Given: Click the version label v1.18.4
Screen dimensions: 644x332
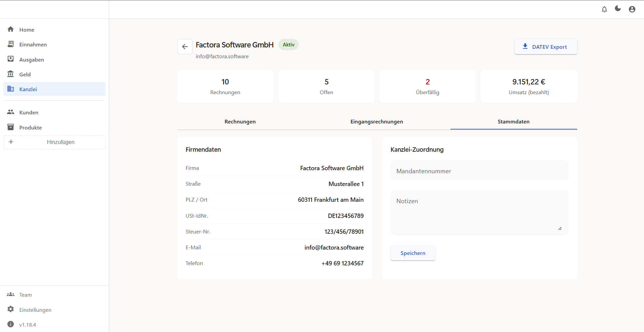Looking at the screenshot, I should [28, 325].
